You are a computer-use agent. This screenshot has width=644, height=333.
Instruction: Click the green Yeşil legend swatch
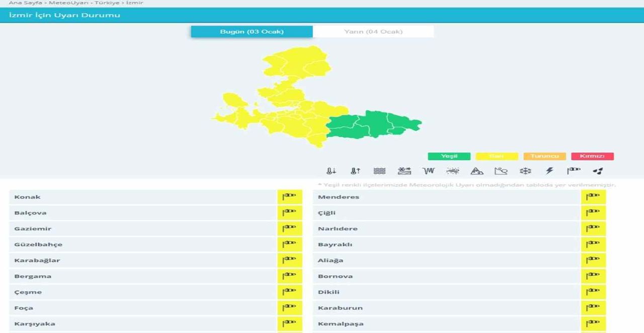449,156
